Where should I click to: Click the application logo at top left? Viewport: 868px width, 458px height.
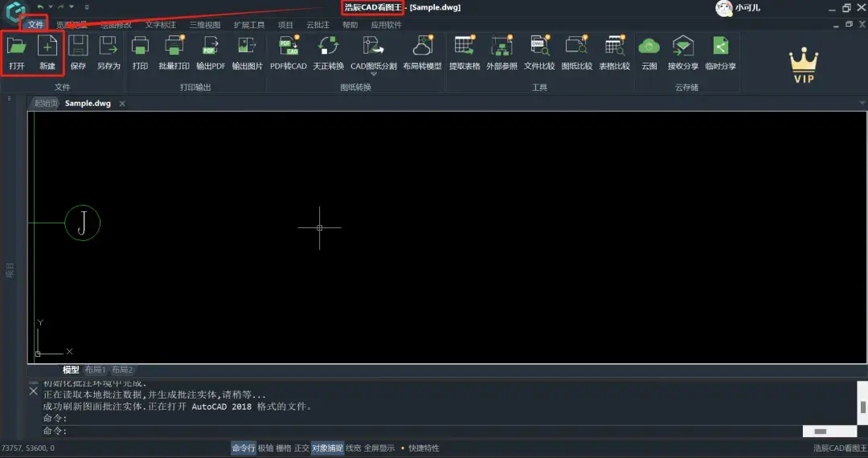click(x=15, y=11)
